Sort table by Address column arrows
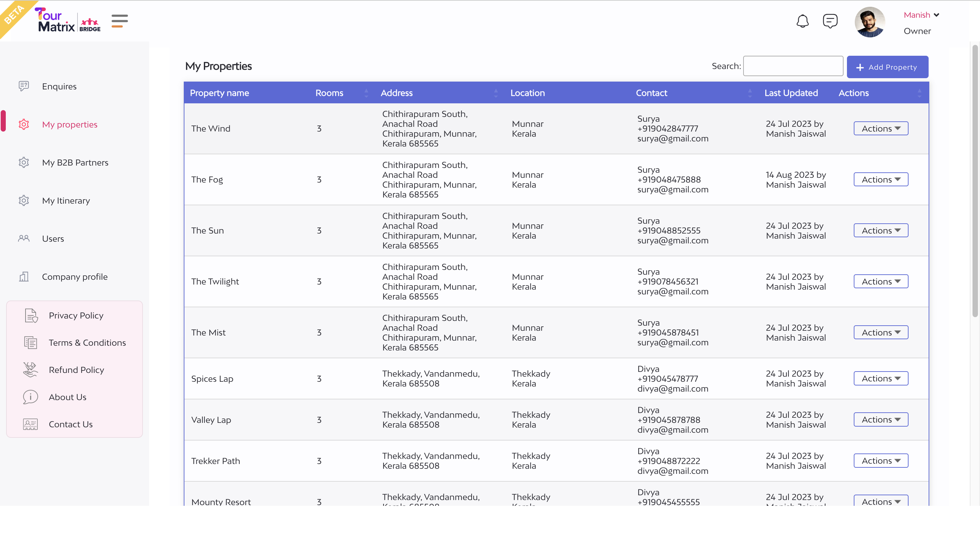This screenshot has width=980, height=533. [x=496, y=93]
